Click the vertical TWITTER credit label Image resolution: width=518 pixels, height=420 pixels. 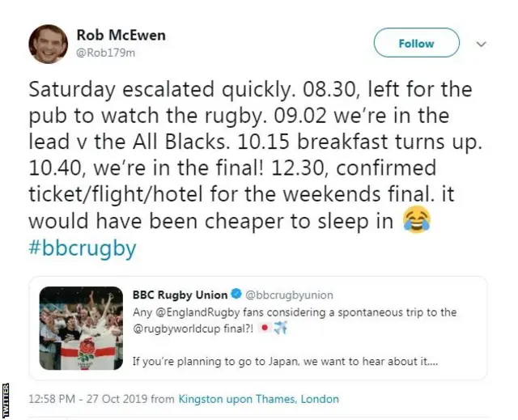click(6, 401)
